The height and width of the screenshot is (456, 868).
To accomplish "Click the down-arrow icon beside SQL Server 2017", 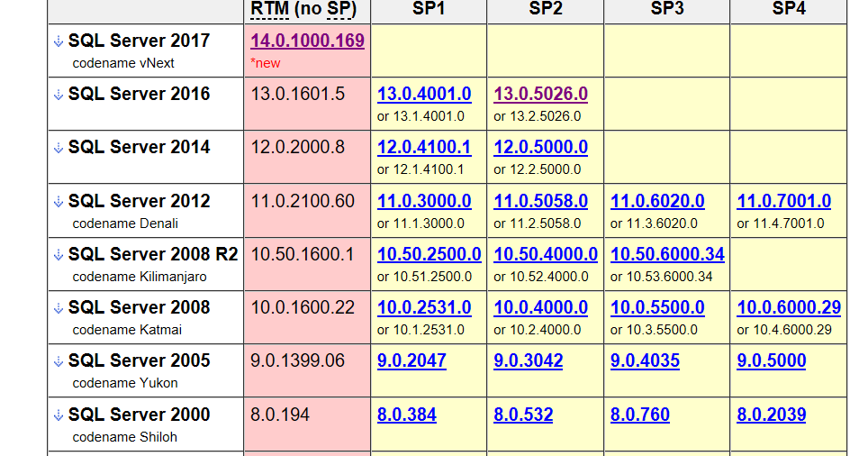I will coord(59,41).
